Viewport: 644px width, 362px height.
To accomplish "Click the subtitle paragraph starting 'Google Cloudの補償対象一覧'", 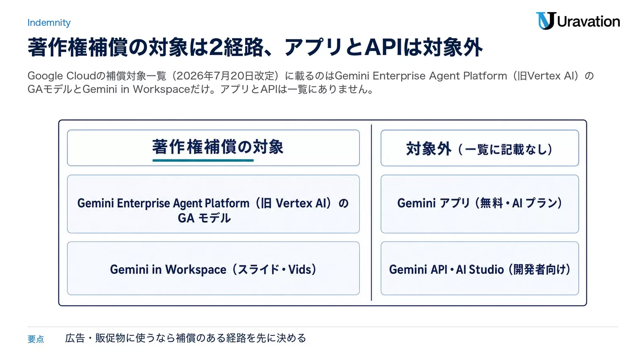I will 310,82.
